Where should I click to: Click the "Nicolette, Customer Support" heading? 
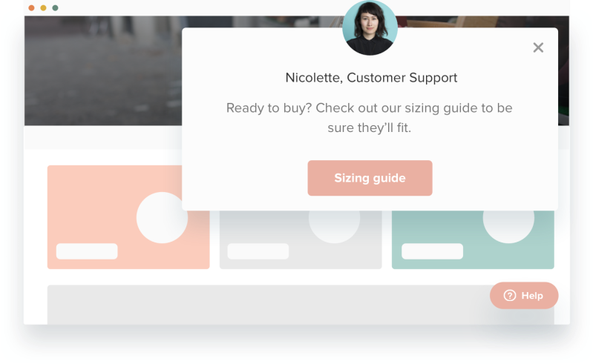tap(371, 77)
